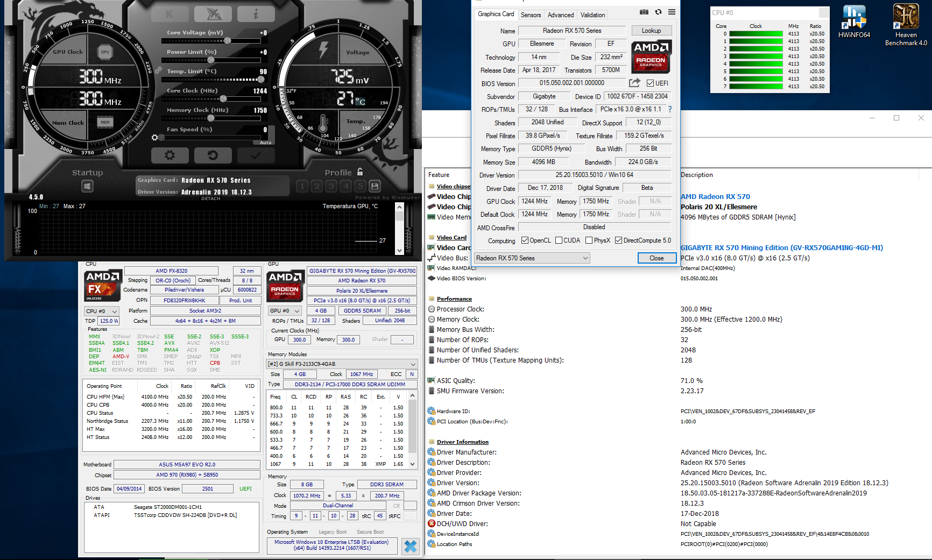Select Afterburner profile slot 5
This screenshot has width=932, height=560.
click(x=361, y=186)
